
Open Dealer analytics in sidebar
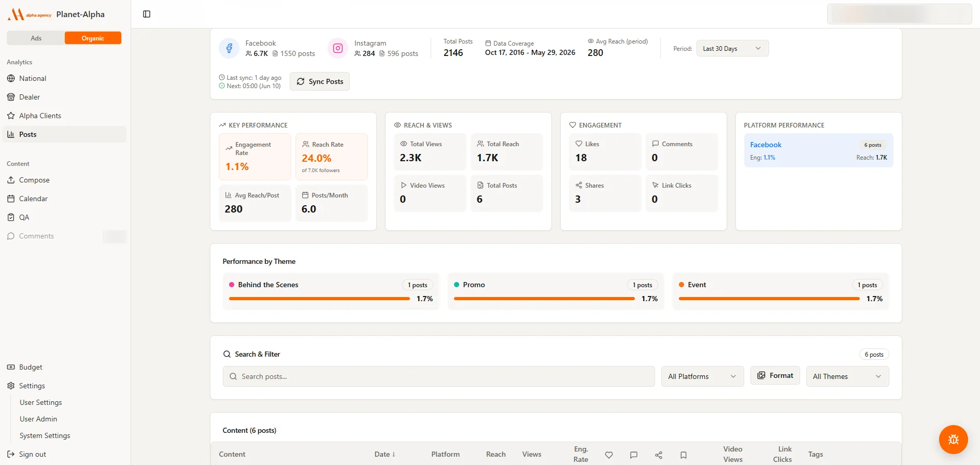tap(65, 97)
